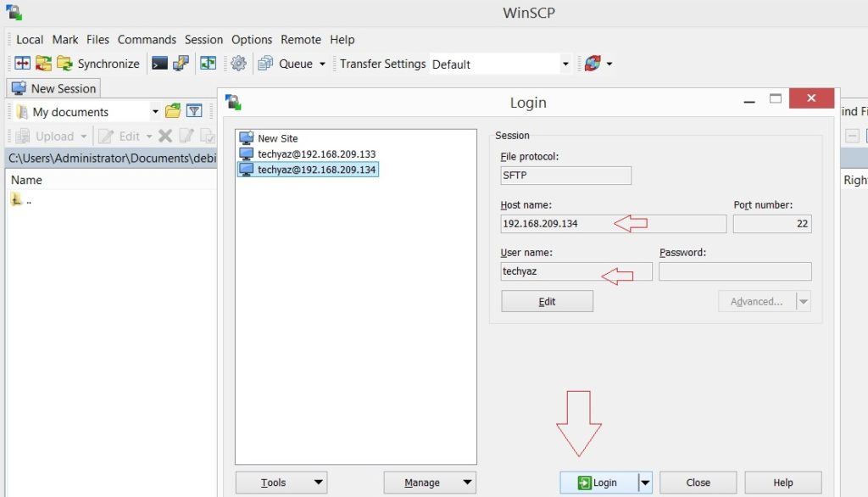Switch to the New Session tab
The image size is (868, 497).
(54, 88)
